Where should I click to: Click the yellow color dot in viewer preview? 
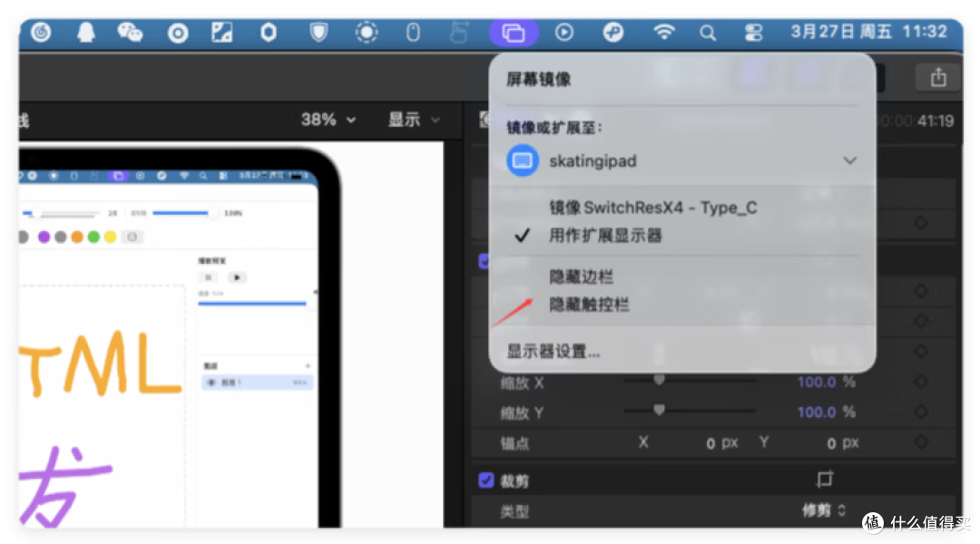[110, 237]
